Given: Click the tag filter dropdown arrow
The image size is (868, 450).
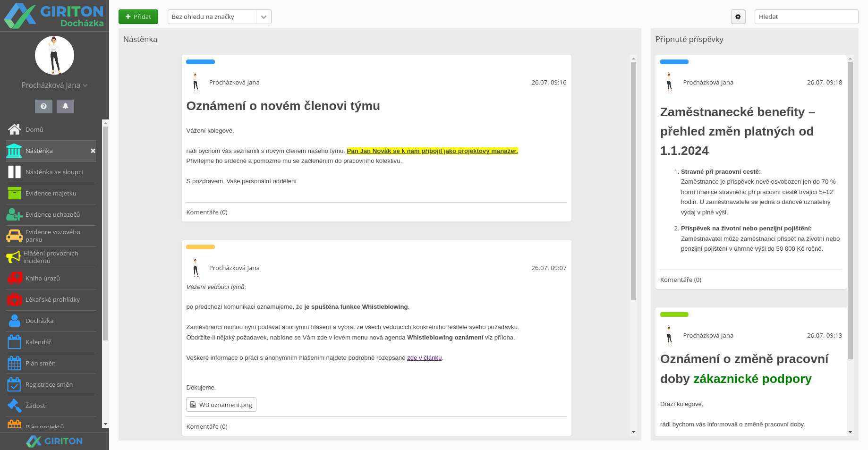Looking at the screenshot, I should 264,17.
